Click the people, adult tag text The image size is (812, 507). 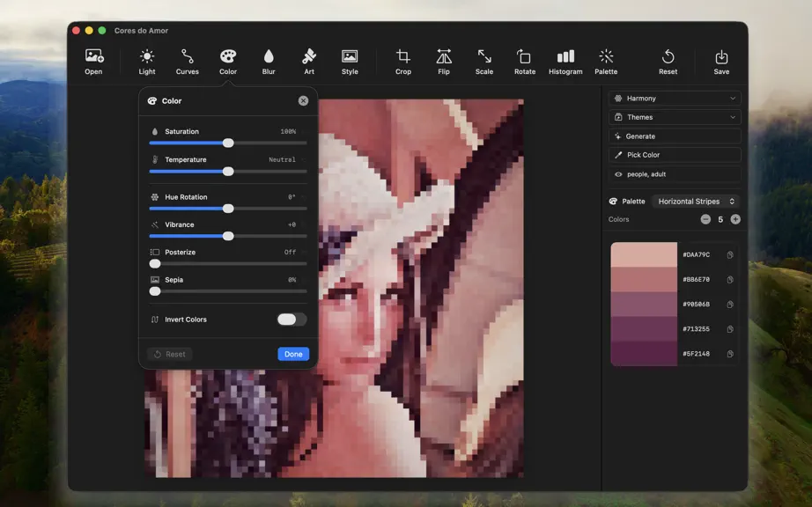pyautogui.click(x=646, y=174)
